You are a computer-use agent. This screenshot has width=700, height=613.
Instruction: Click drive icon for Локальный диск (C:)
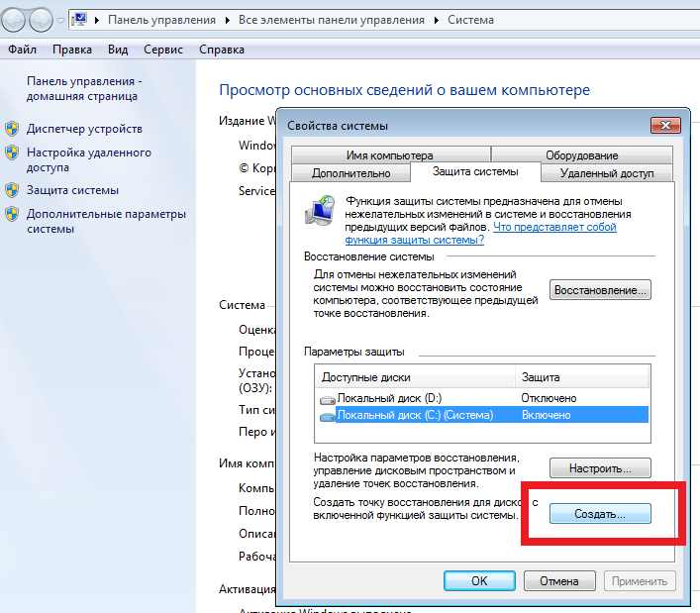(x=328, y=417)
